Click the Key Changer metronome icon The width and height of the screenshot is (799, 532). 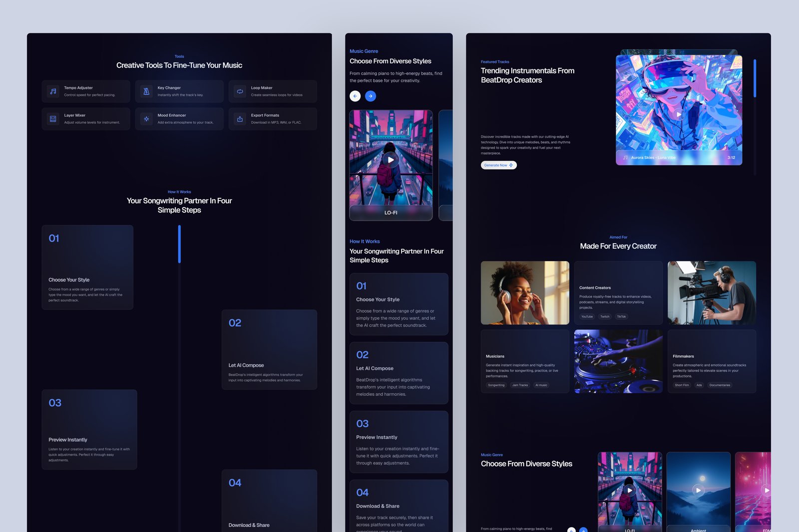[146, 91]
